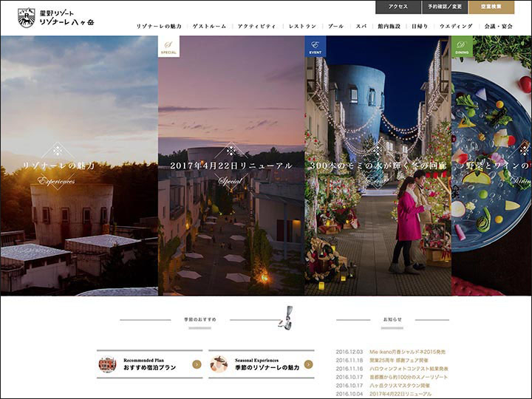Click the round arrow on おすすめ宿泊プラン banner
This screenshot has width=532, height=399.
(x=197, y=364)
